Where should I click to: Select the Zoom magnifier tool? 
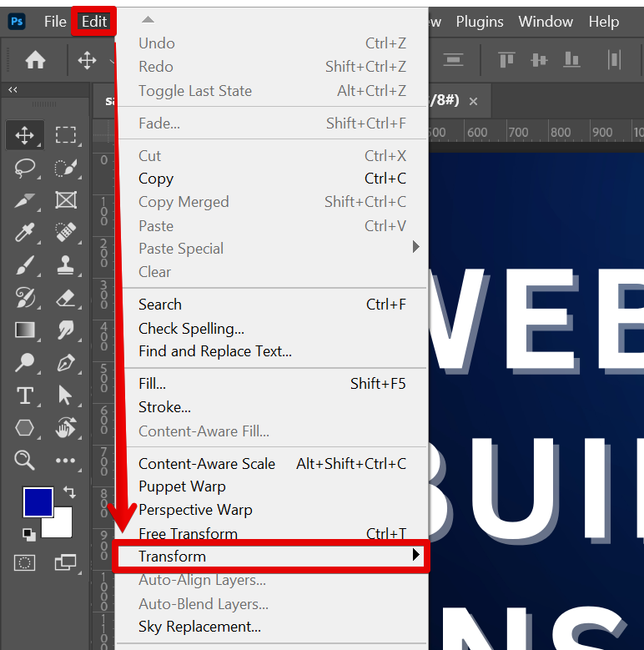click(x=24, y=460)
